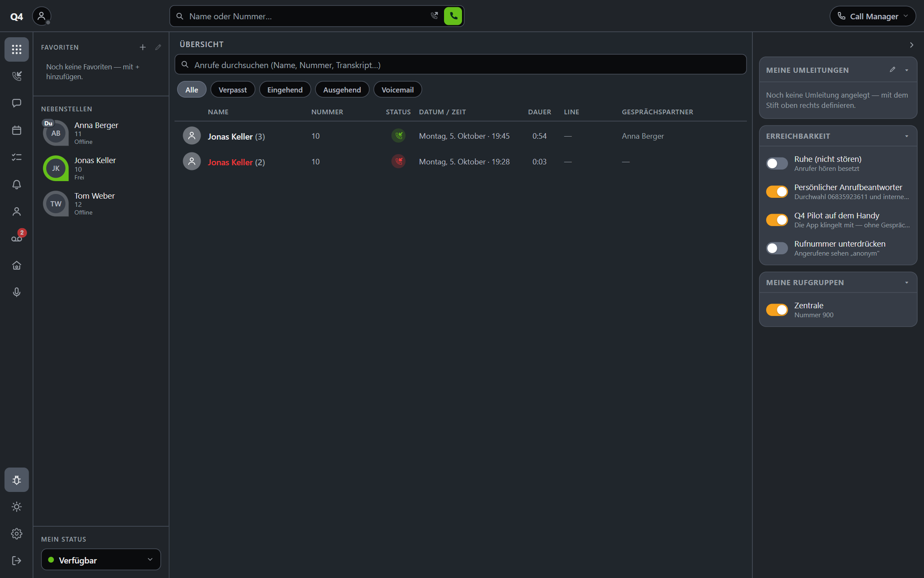Click the Anrufe durchsuchen search field

461,65
